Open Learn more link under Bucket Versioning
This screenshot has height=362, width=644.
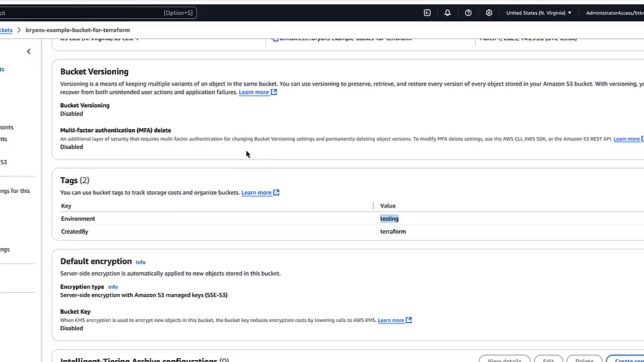(254, 92)
